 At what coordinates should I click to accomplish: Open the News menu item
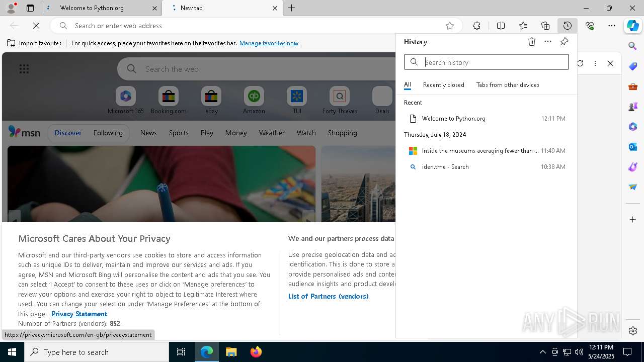[148, 133]
